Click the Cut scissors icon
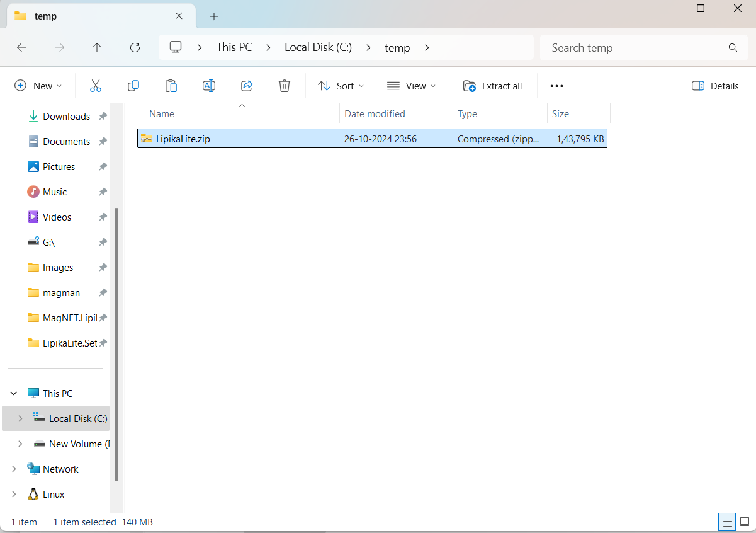Screen dimensions: 756x533 (x=96, y=86)
